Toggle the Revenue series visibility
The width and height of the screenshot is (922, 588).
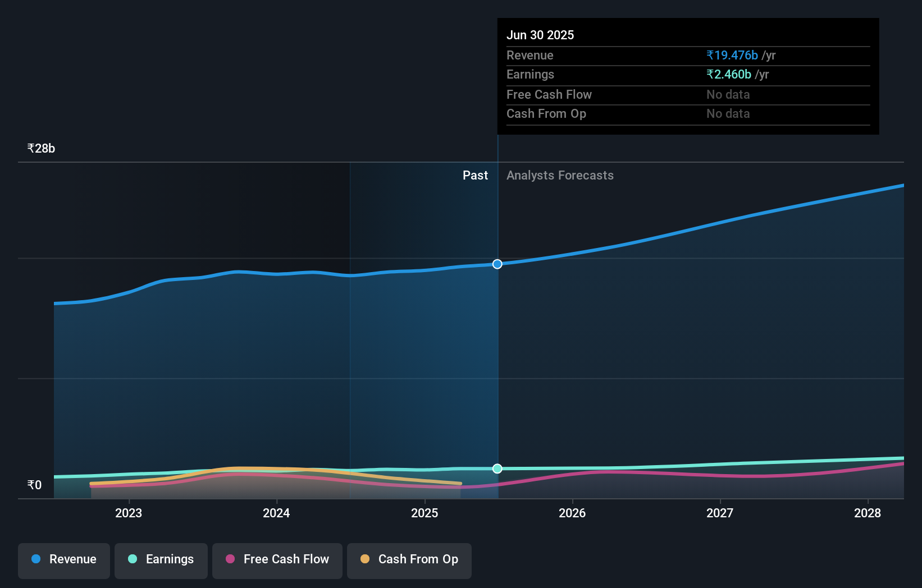(x=63, y=561)
